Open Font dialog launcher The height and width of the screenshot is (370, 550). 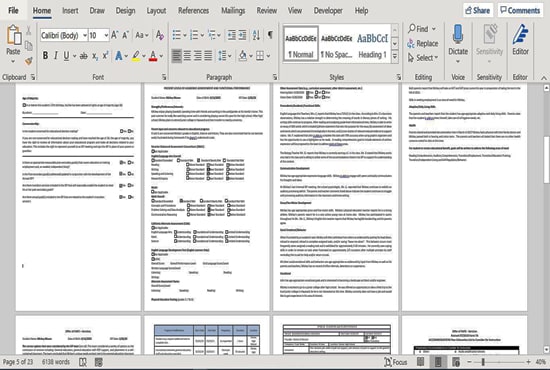[164, 77]
